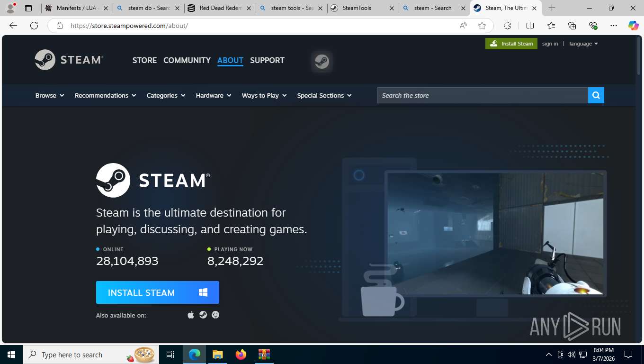
Task: Open the notification center icon
Action: point(628,355)
